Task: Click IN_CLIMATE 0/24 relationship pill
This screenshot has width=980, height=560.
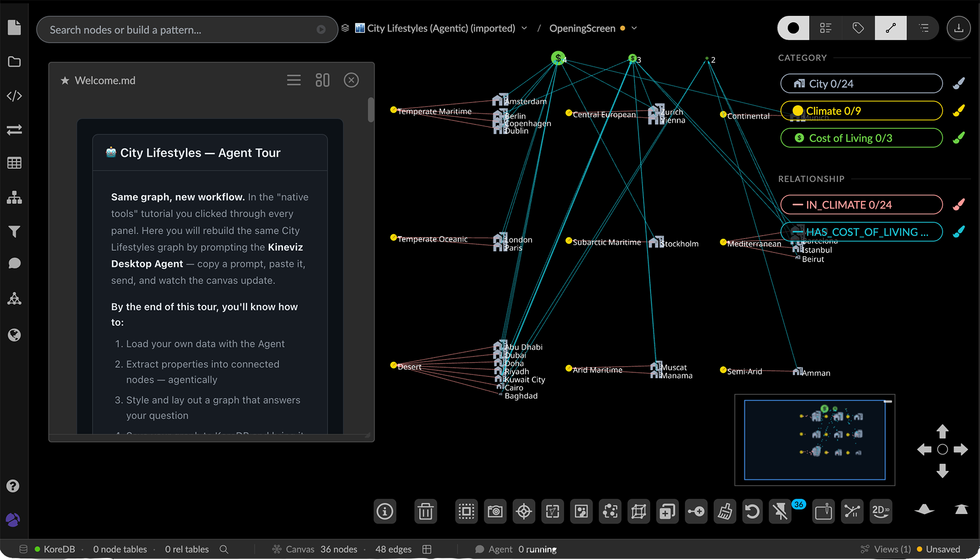Action: pos(861,205)
